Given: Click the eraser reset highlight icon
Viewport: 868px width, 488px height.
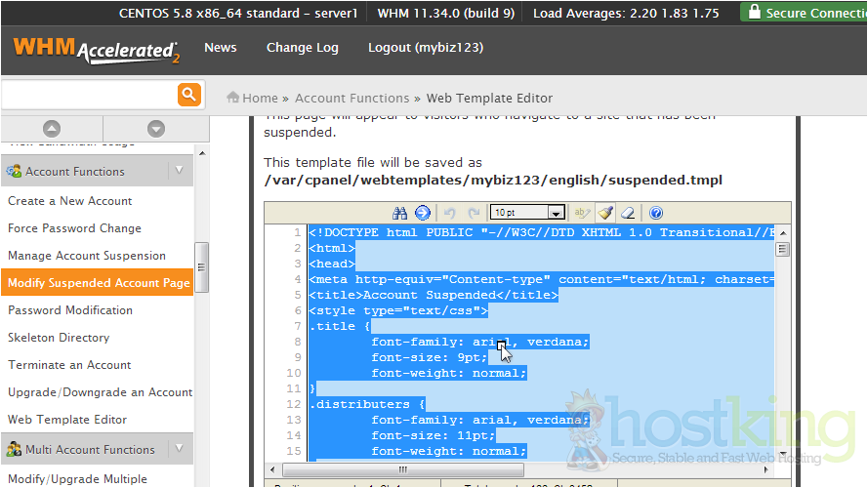Looking at the screenshot, I should [x=628, y=213].
